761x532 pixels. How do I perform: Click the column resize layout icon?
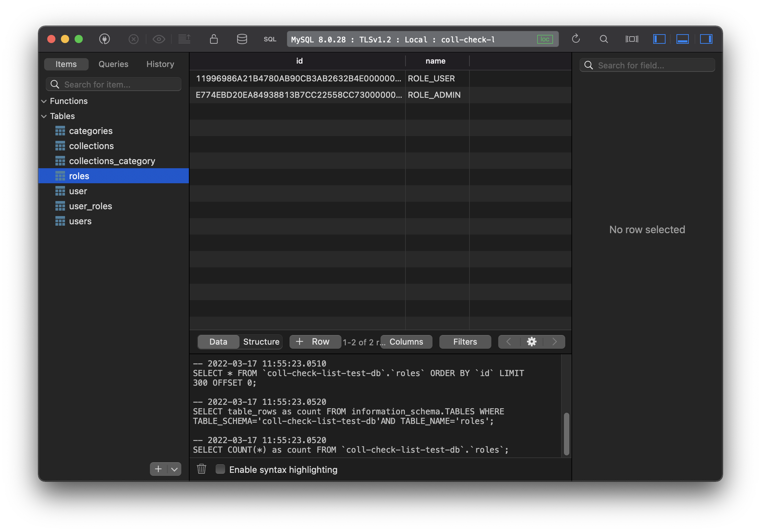632,39
